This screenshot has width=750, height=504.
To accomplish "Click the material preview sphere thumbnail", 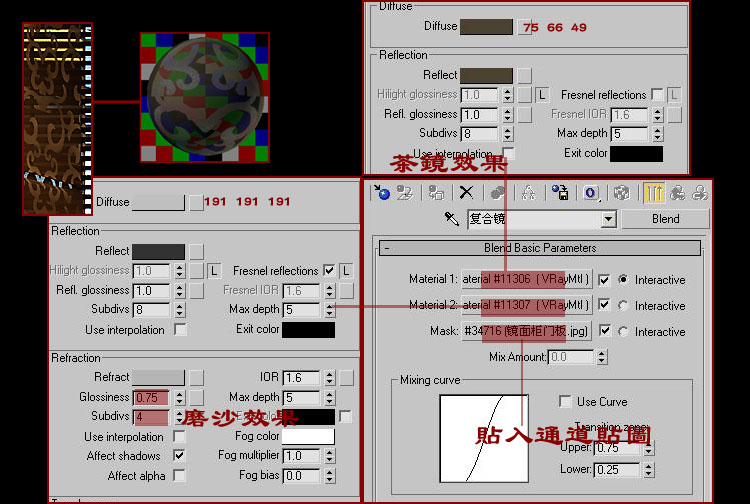I will click(x=205, y=98).
